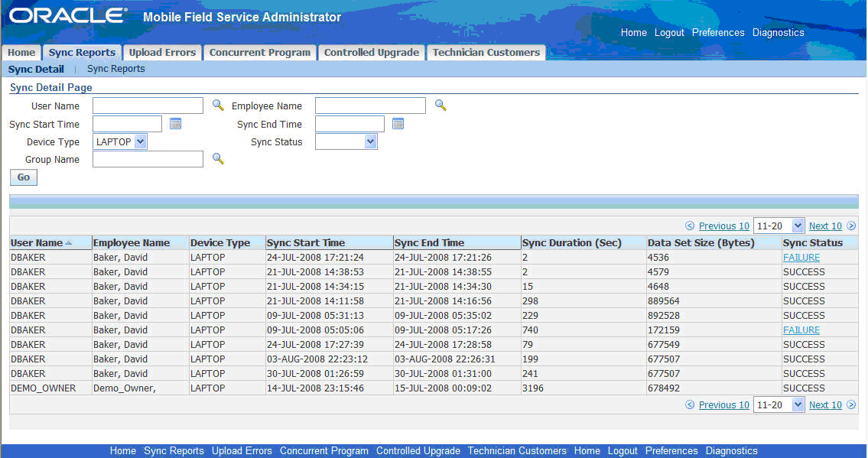Click footer Controlled Upgrade link
Image resolution: width=868 pixels, height=458 pixels.
[x=418, y=450]
